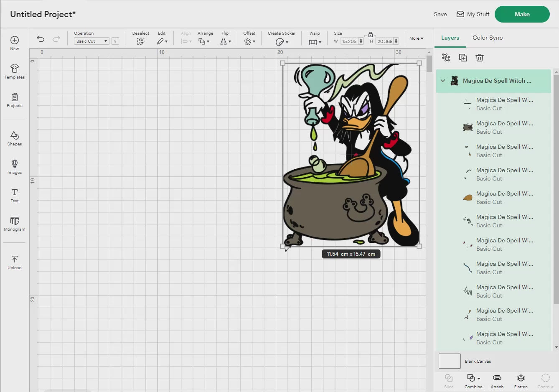Toggle the size aspect ratio lock
Screen dimensions: 559x392
click(x=371, y=34)
